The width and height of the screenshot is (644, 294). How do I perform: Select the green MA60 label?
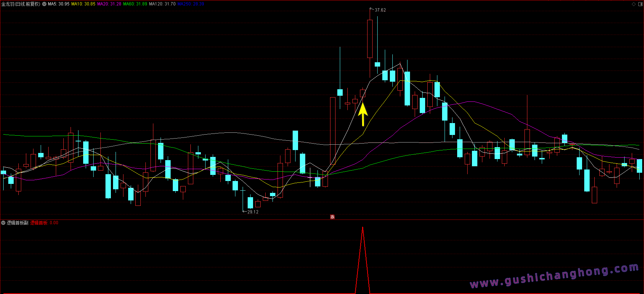tap(135, 4)
